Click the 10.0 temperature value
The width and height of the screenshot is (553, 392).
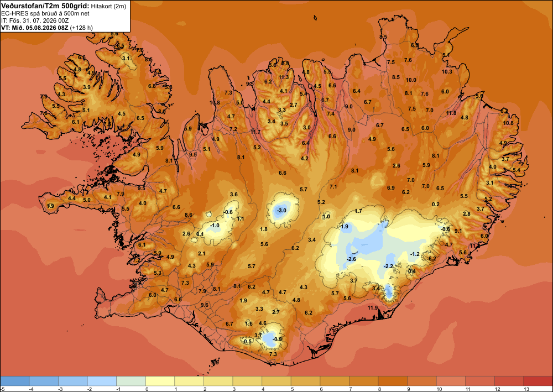point(411,80)
